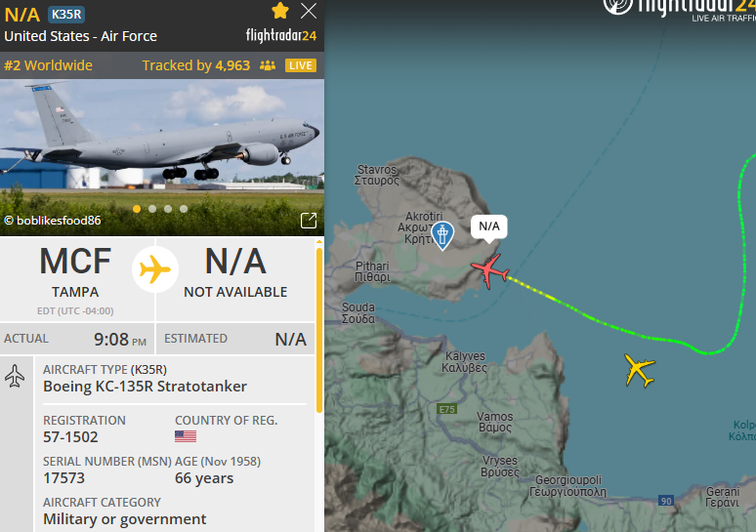Click the LIVE status badge
756x532 pixels.
click(301, 65)
